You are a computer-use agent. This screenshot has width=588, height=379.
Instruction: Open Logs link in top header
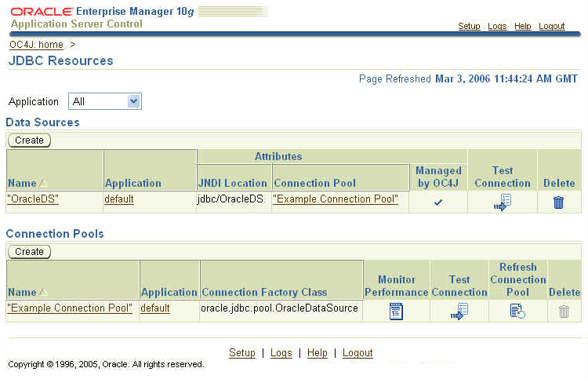coord(497,26)
